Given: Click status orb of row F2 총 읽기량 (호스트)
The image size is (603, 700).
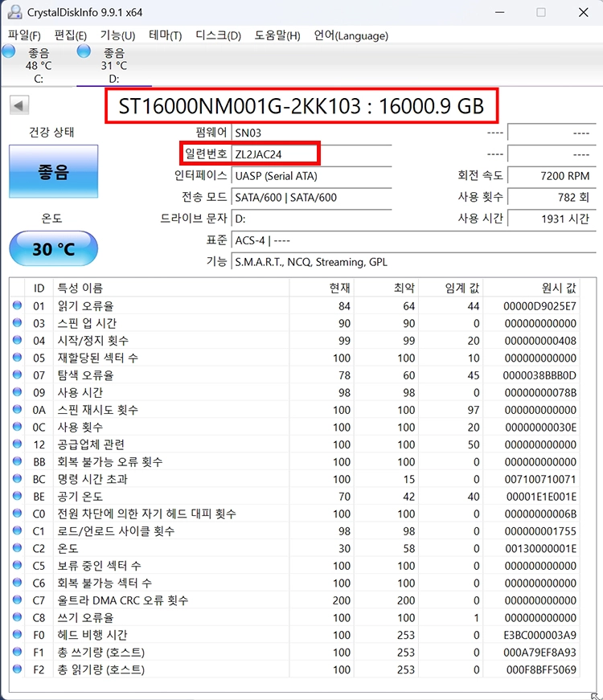Looking at the screenshot, I should [x=17, y=669].
